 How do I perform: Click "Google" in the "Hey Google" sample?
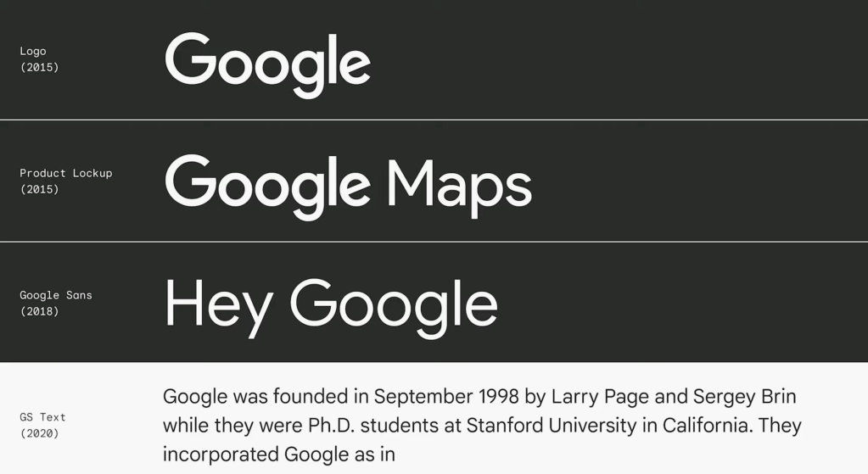pos(393,305)
